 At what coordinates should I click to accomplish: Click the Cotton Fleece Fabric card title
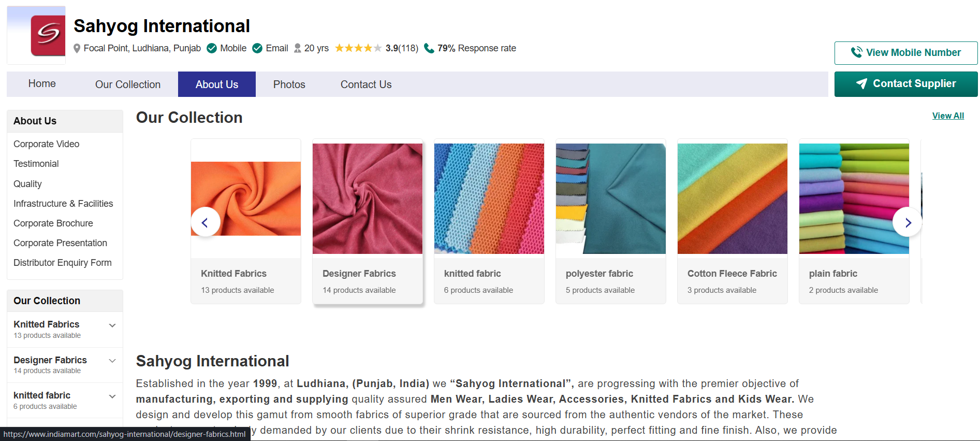click(x=732, y=274)
